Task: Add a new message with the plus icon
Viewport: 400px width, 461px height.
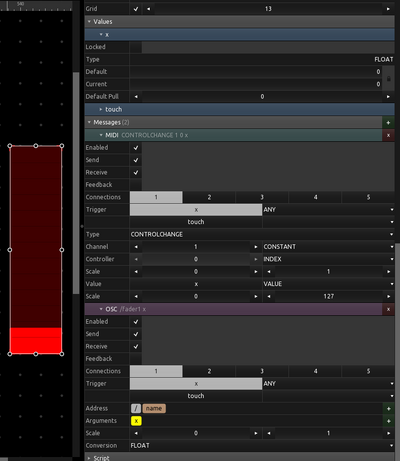Action: (x=388, y=123)
